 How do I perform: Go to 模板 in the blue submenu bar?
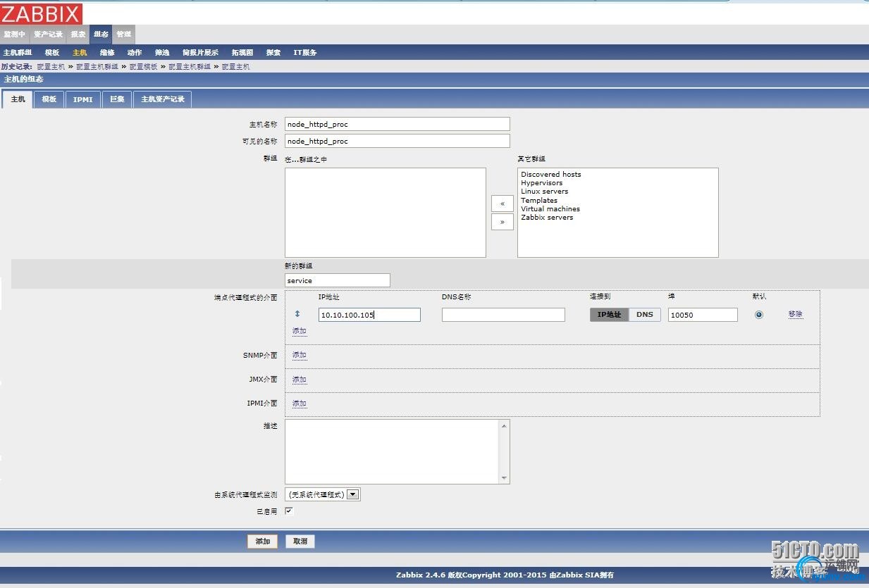(x=52, y=53)
